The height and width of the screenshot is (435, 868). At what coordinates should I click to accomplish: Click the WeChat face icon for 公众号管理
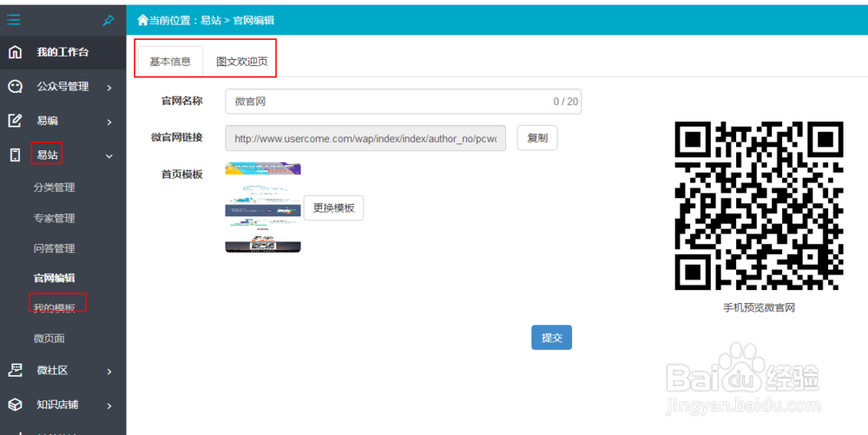15,86
